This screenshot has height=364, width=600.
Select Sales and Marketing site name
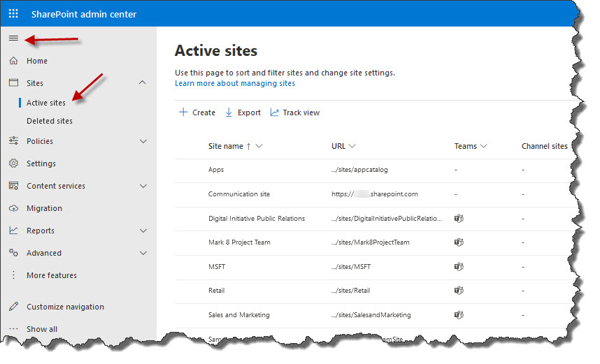point(238,314)
